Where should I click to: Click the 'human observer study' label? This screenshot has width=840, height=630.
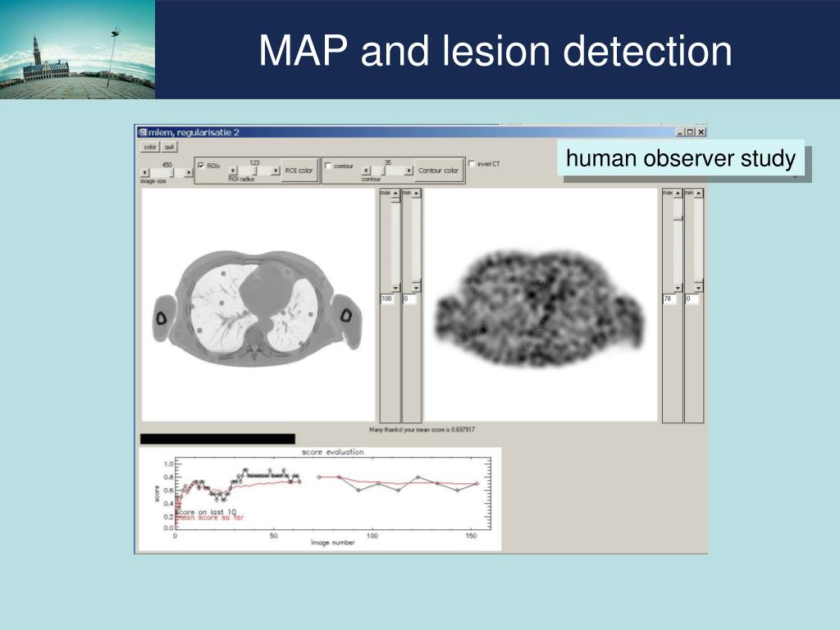coord(680,158)
